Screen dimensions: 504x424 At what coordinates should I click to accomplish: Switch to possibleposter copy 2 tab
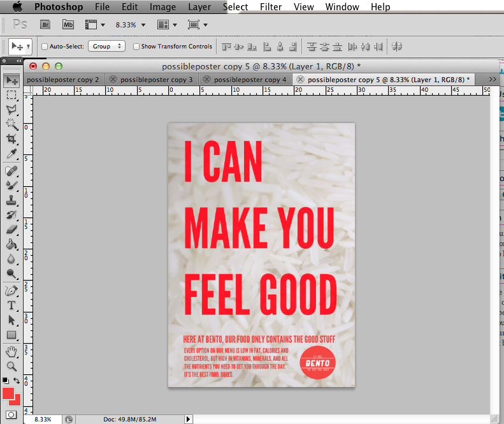coord(62,80)
